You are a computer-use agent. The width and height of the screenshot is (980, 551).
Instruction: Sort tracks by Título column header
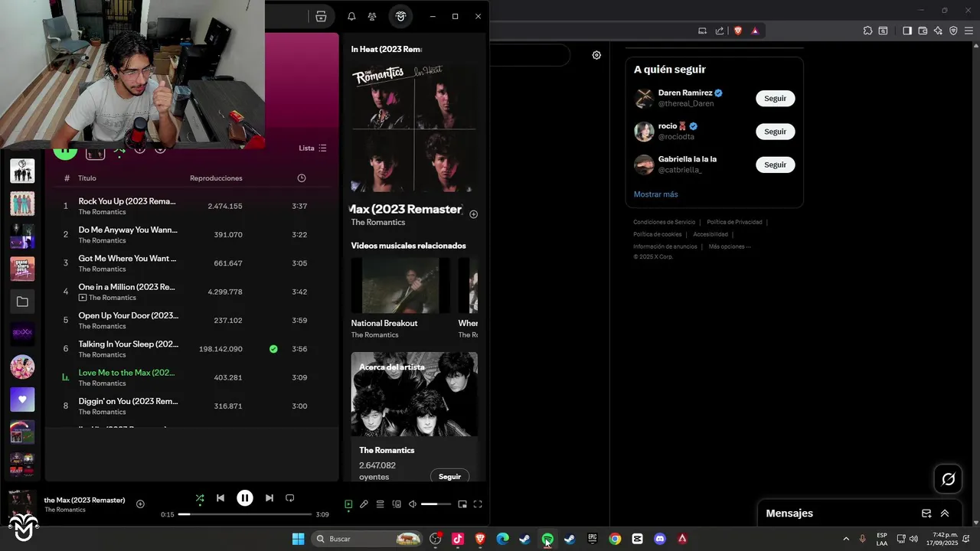[87, 178]
